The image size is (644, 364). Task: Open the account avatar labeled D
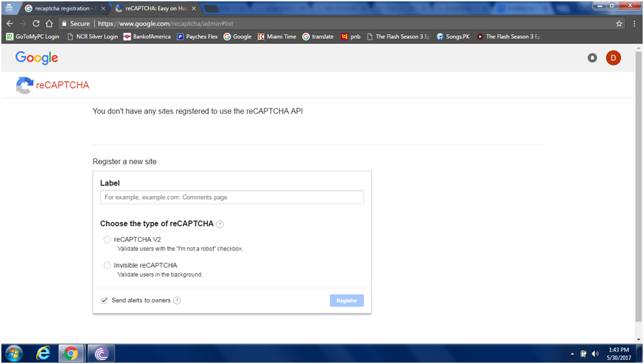coord(613,58)
